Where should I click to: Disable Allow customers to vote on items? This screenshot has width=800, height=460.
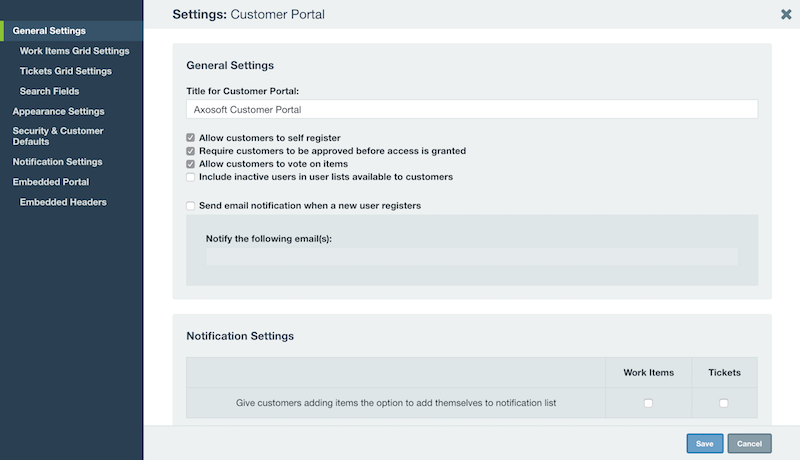click(190, 164)
